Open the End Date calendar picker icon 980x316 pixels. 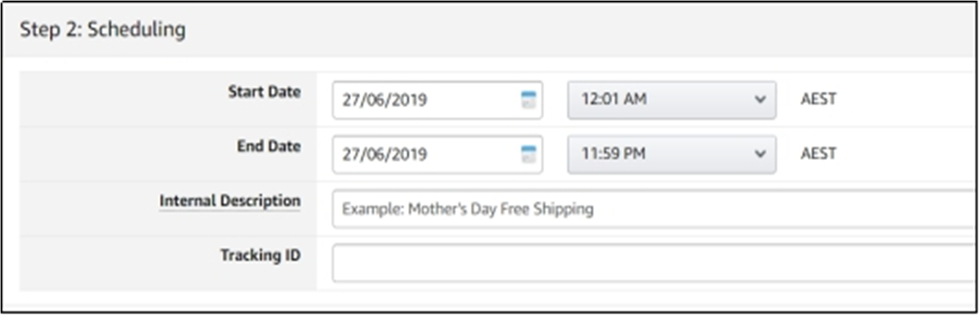click(x=528, y=154)
